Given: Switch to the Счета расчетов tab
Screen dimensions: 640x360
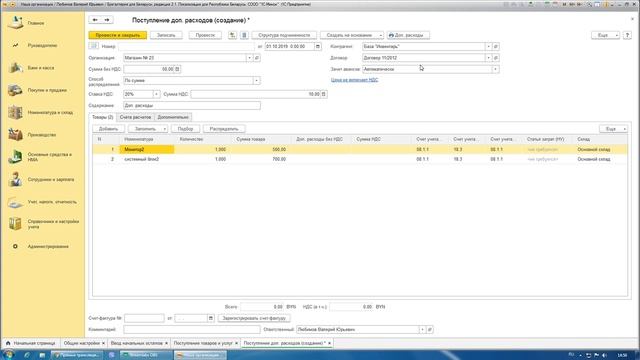Looking at the screenshot, I should click(135, 117).
